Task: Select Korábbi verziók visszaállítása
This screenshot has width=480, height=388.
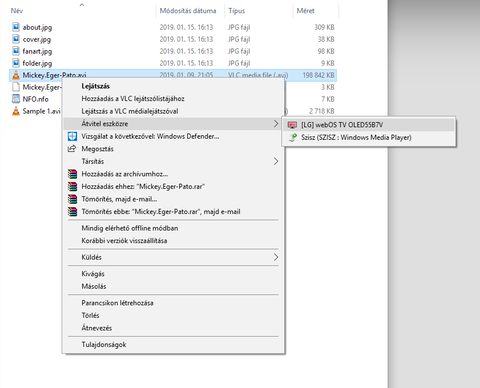Action: 173,241
